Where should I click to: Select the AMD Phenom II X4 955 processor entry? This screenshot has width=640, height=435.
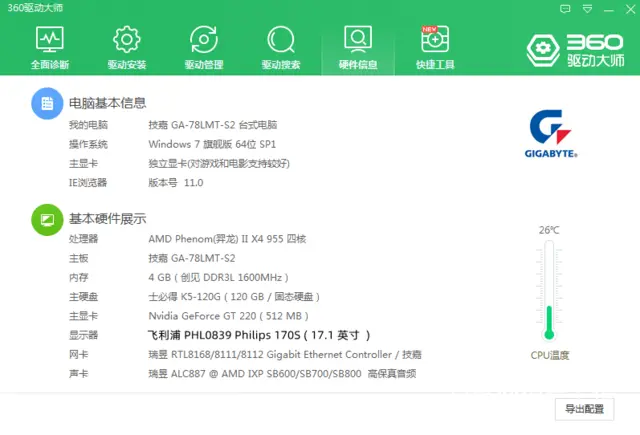point(227,239)
